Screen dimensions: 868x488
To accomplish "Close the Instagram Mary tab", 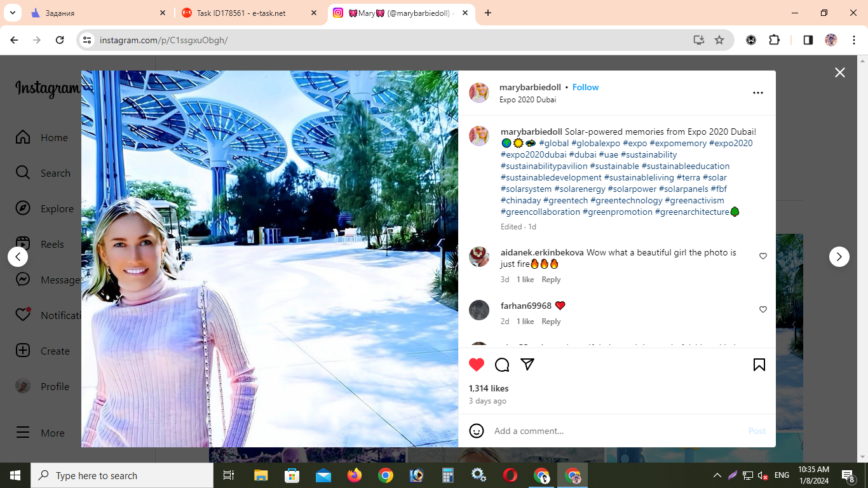I will (x=465, y=13).
